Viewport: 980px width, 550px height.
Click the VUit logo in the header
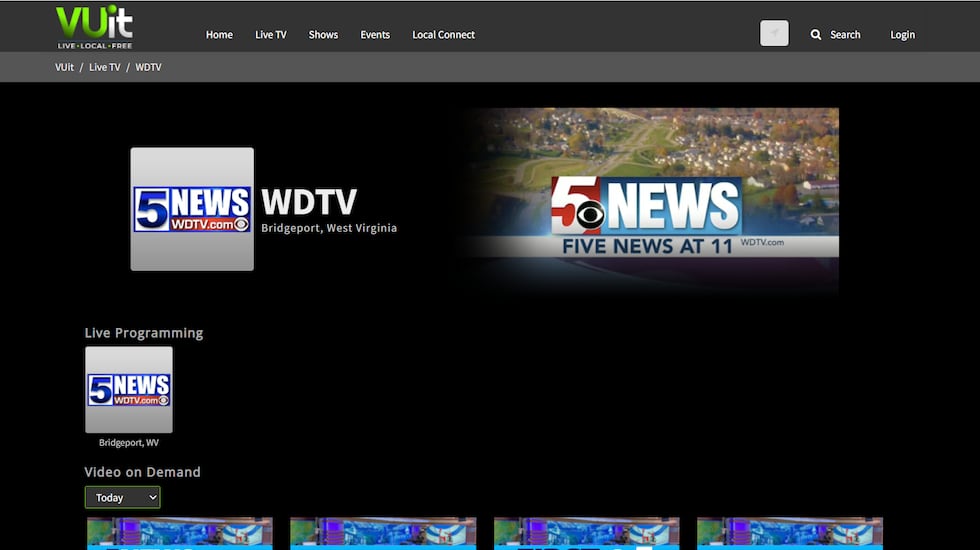[x=94, y=27]
